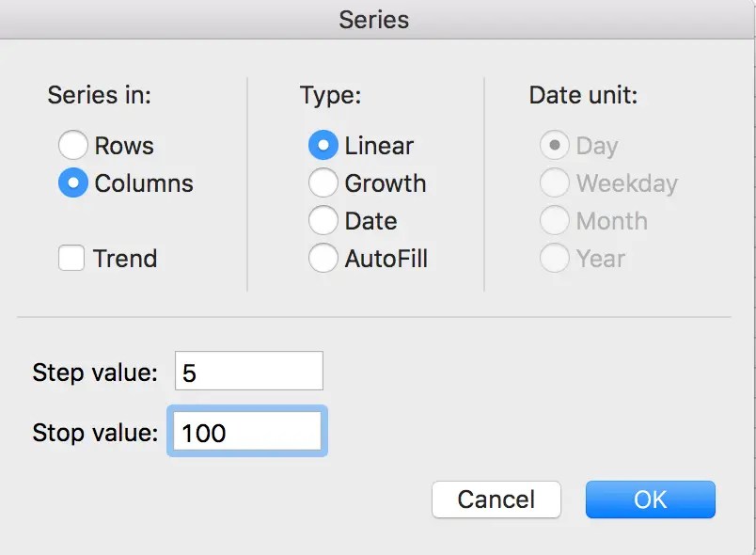
Task: Select the Linear series type
Action: coord(323,146)
